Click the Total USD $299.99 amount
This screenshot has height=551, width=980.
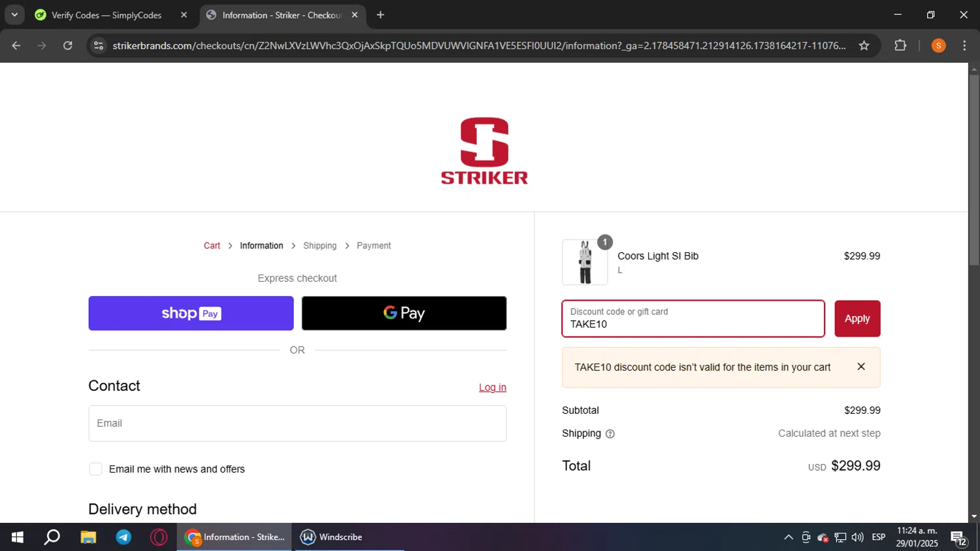tap(844, 466)
